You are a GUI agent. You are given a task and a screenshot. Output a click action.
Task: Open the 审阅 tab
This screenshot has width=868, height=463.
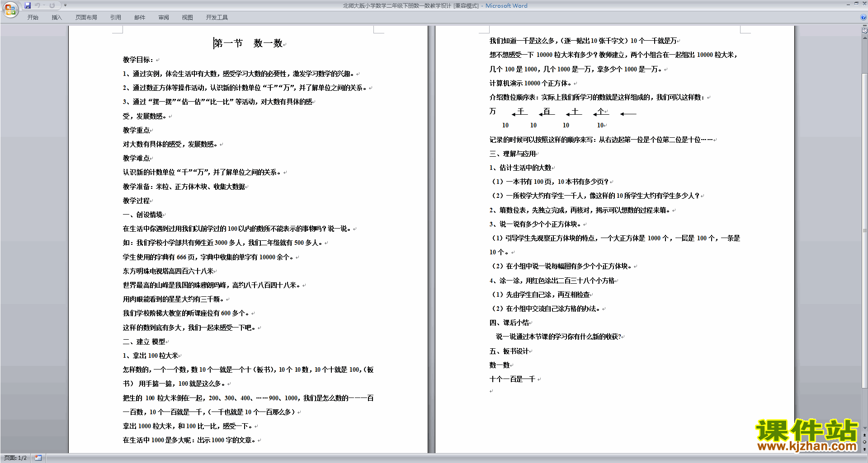164,18
